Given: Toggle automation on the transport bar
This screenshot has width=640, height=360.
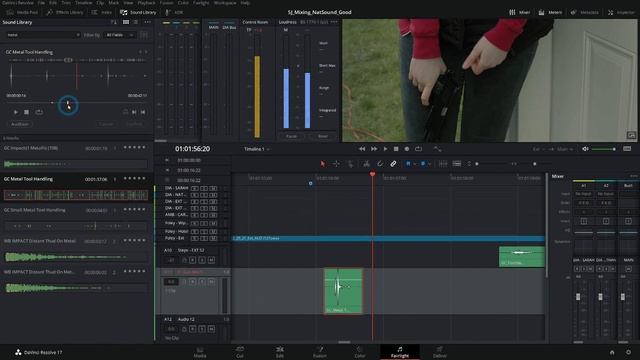Looking at the screenshot, I should tap(438, 149).
